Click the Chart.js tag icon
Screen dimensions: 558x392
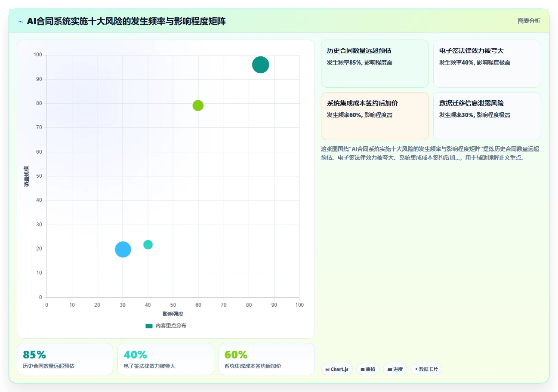[x=327, y=370]
